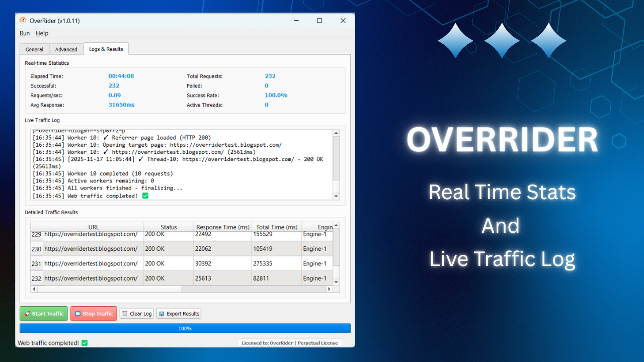Viewport: 644px width, 362px height.
Task: Select row number 232 header
Action: pyautogui.click(x=37, y=278)
